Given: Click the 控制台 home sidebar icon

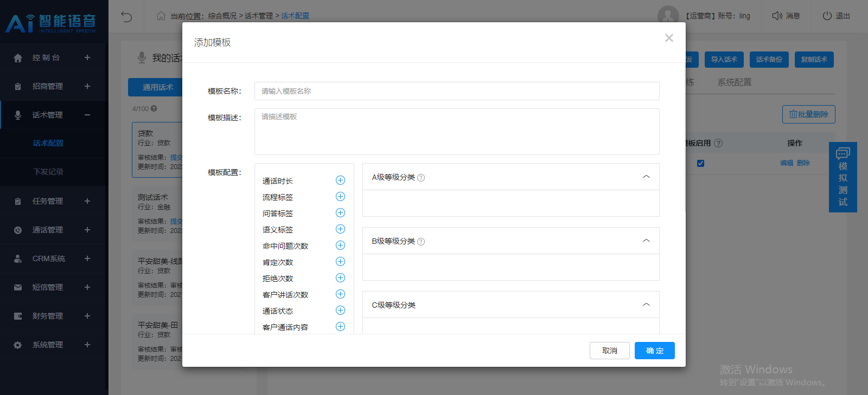Looking at the screenshot, I should [x=18, y=58].
